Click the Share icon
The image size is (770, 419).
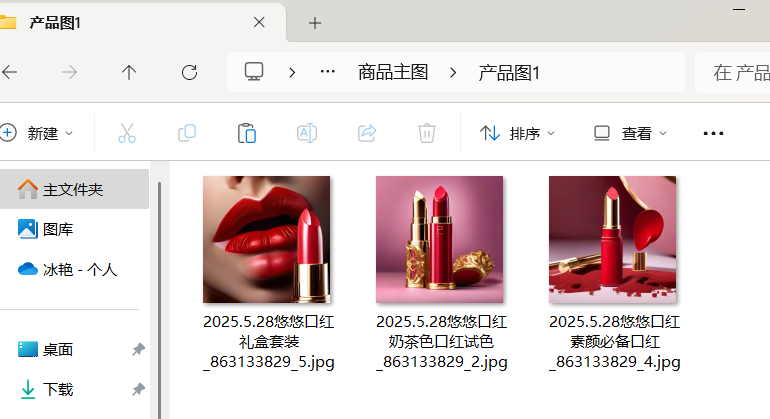point(367,133)
